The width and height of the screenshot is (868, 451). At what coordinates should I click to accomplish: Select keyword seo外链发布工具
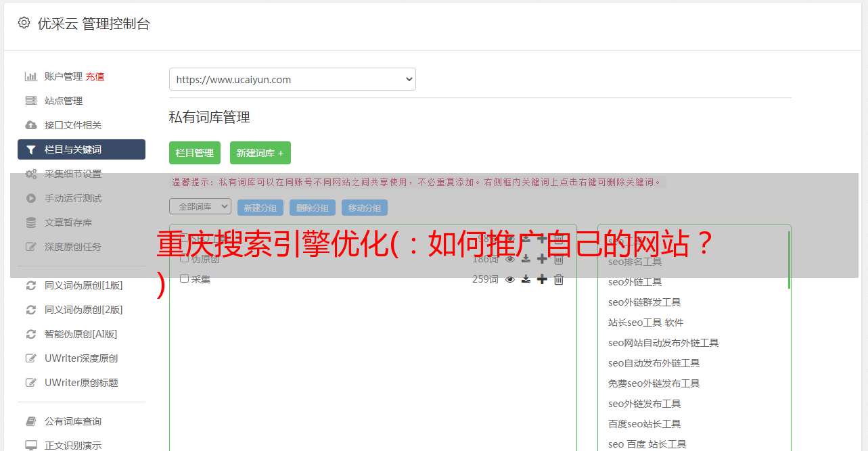(645, 404)
